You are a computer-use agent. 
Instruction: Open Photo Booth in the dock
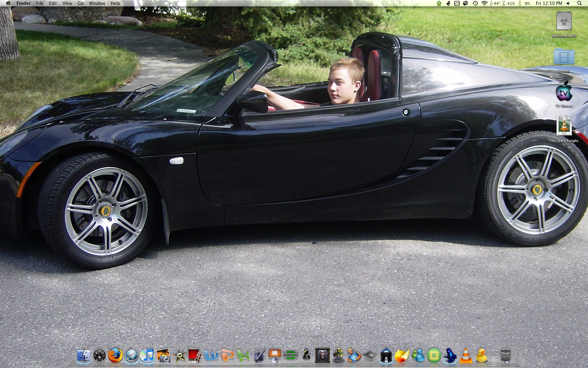(195, 356)
